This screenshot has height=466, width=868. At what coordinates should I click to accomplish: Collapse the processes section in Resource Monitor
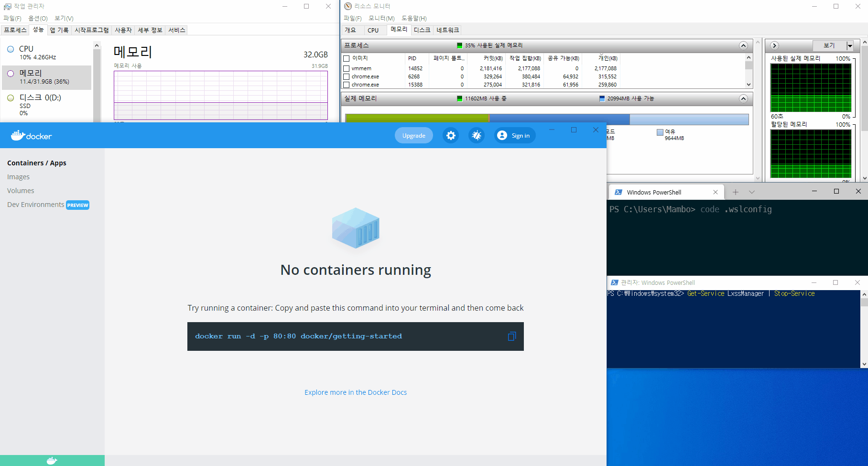[x=743, y=45]
